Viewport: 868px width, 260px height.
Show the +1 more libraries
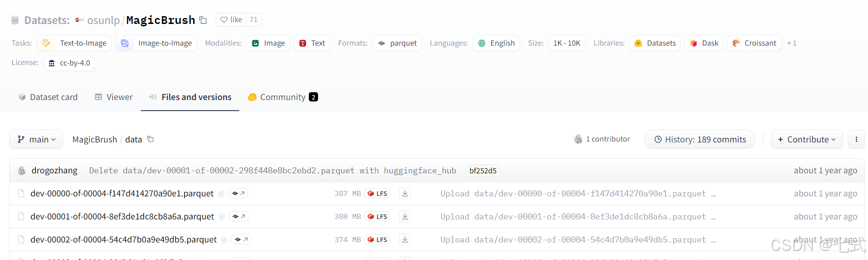792,43
